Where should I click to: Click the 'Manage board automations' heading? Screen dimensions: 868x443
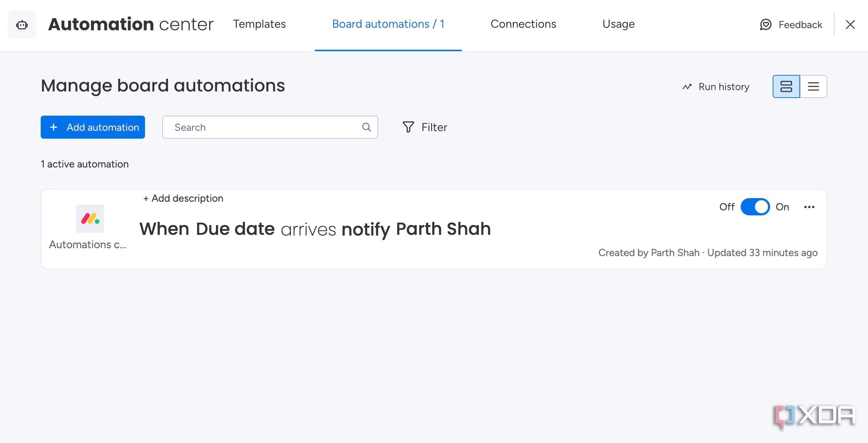(x=163, y=86)
